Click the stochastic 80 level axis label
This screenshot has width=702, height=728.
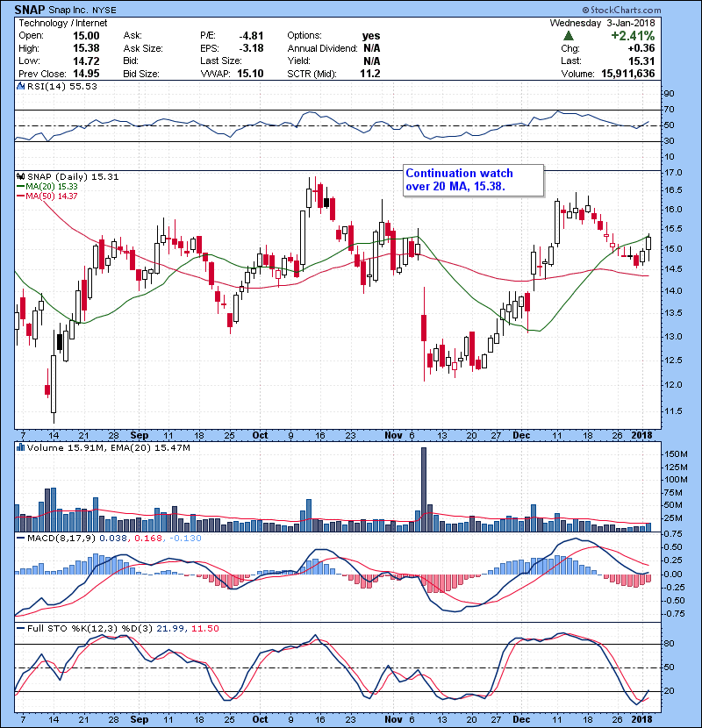[x=669, y=644]
